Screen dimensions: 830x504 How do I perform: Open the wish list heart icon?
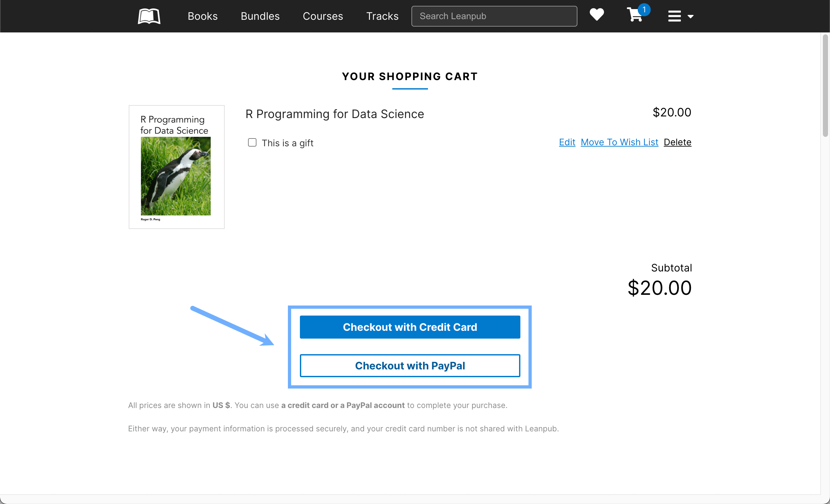click(x=597, y=15)
